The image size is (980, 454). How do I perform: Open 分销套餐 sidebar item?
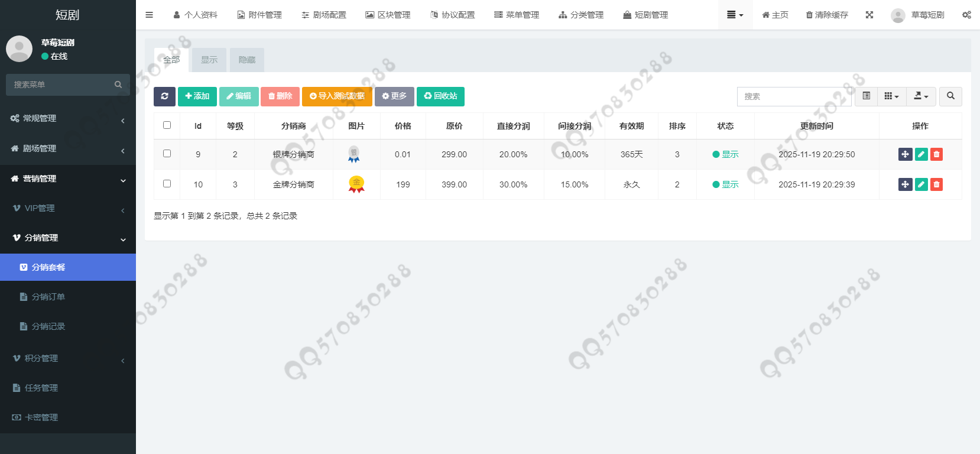[x=68, y=267]
